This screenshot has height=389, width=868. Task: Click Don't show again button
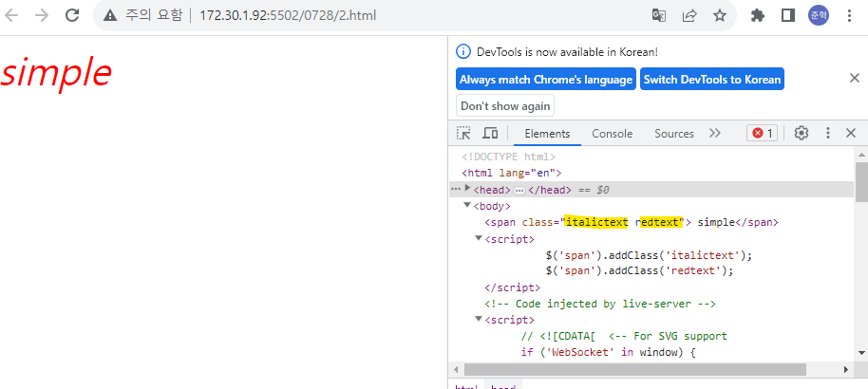(x=505, y=105)
